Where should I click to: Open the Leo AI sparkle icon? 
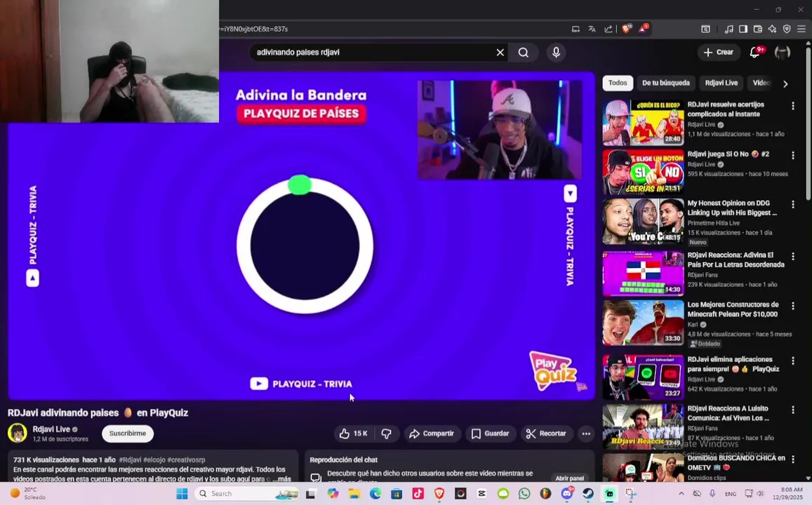pyautogui.click(x=772, y=29)
